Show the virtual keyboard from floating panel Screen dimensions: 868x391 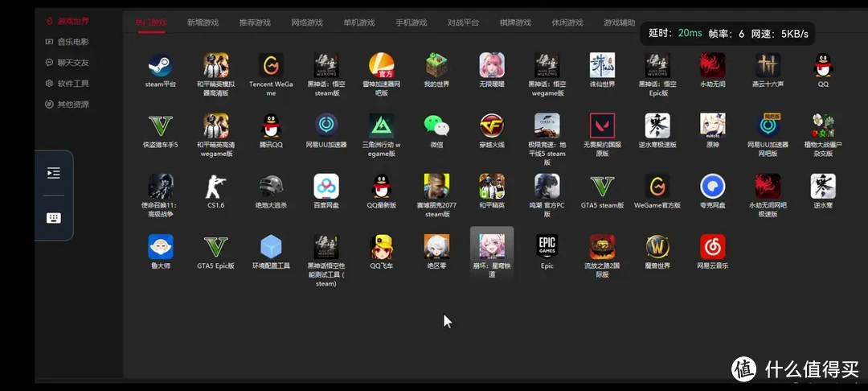54,218
